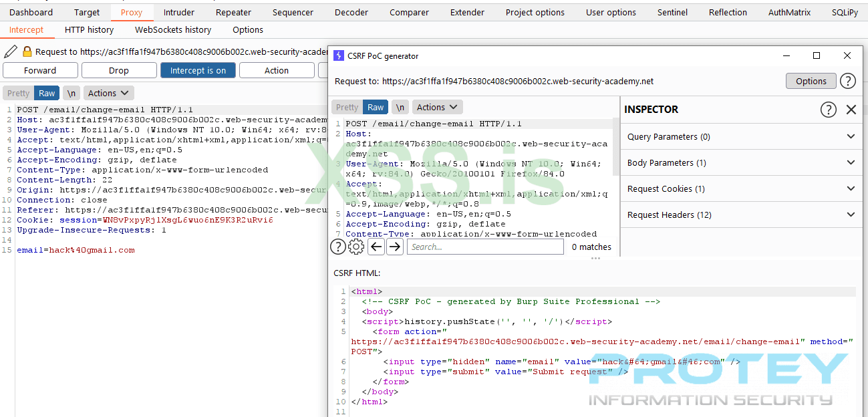Open the SQLiPy extension tab

point(845,12)
